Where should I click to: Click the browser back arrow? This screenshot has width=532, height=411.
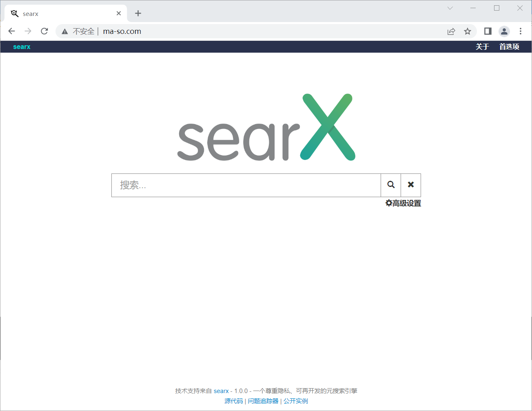[11, 31]
